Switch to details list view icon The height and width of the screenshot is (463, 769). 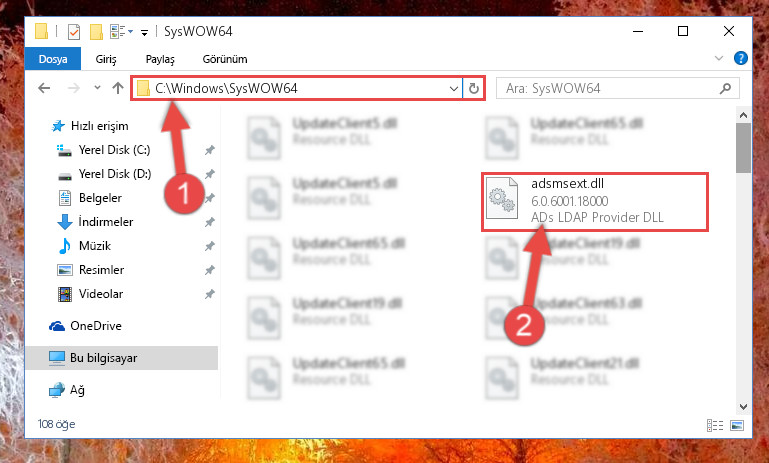[715, 425]
